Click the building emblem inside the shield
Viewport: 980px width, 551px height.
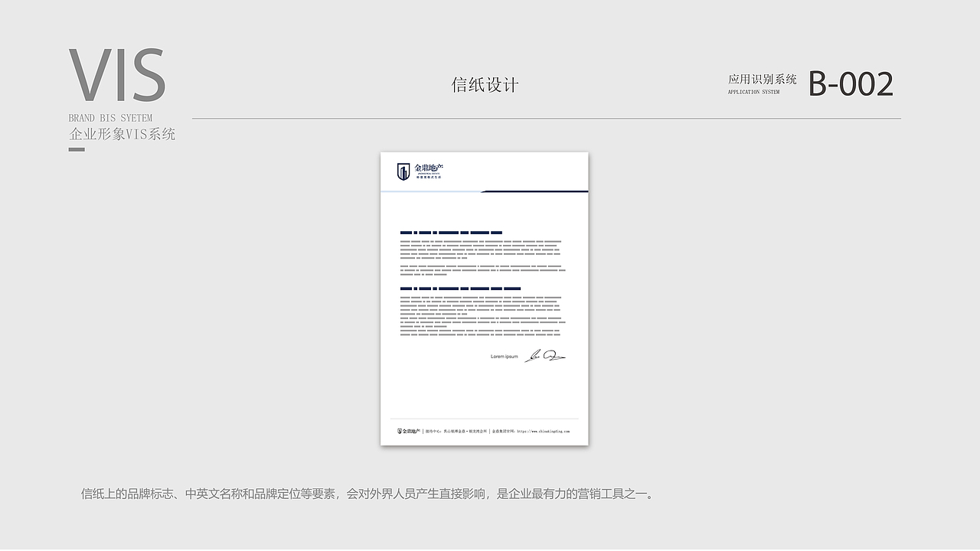403,172
